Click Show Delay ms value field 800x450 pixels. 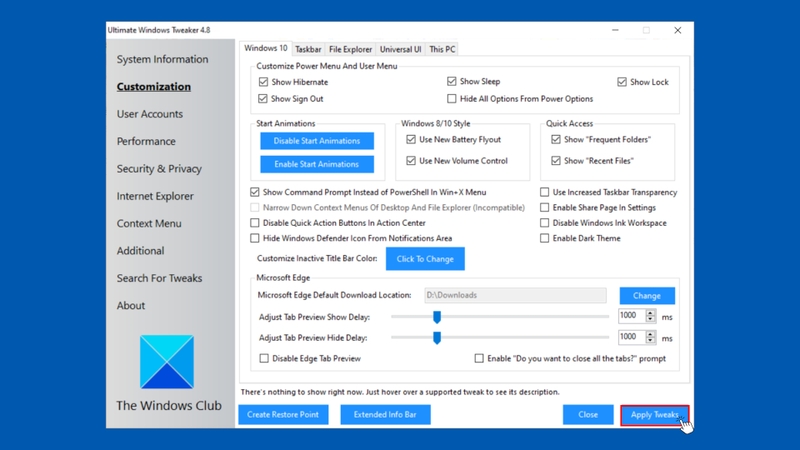point(632,316)
